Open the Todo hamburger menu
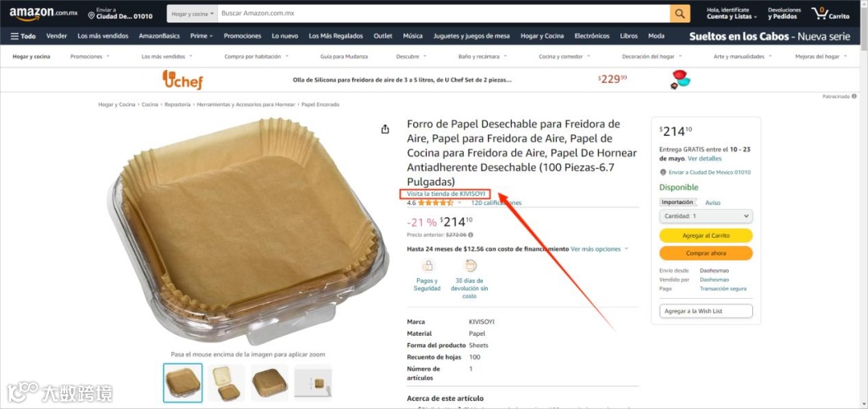Image resolution: width=868 pixels, height=409 pixels. coord(23,36)
